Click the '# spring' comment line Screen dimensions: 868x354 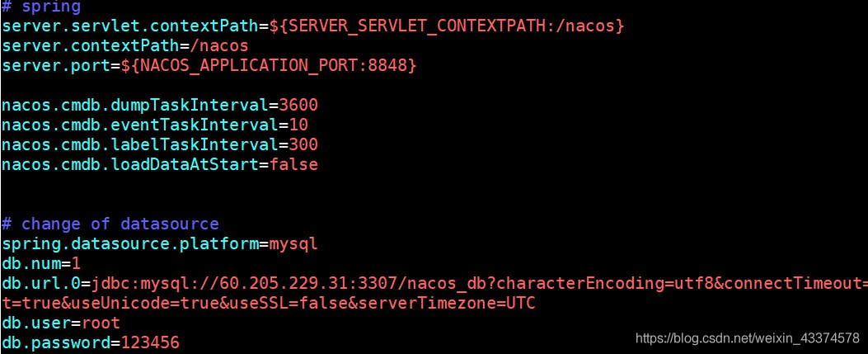pos(41,7)
